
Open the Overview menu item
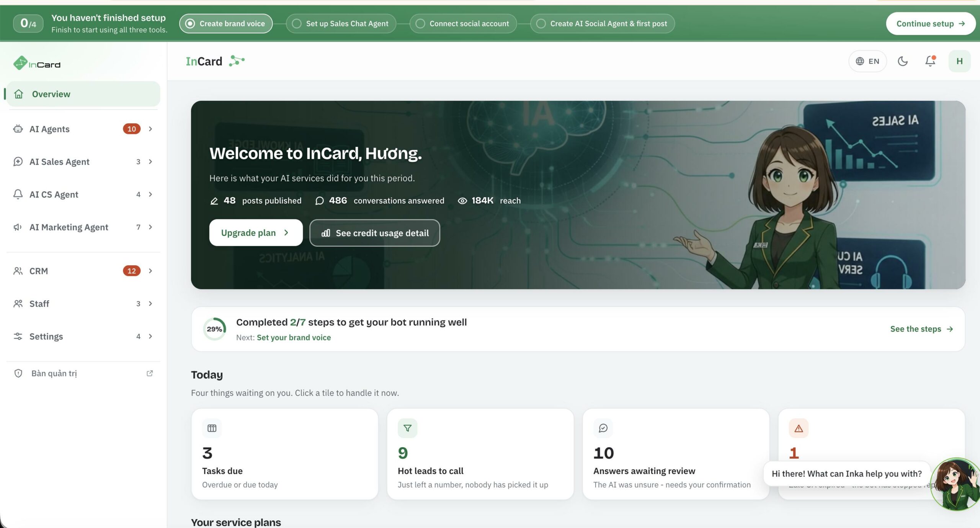tap(83, 94)
